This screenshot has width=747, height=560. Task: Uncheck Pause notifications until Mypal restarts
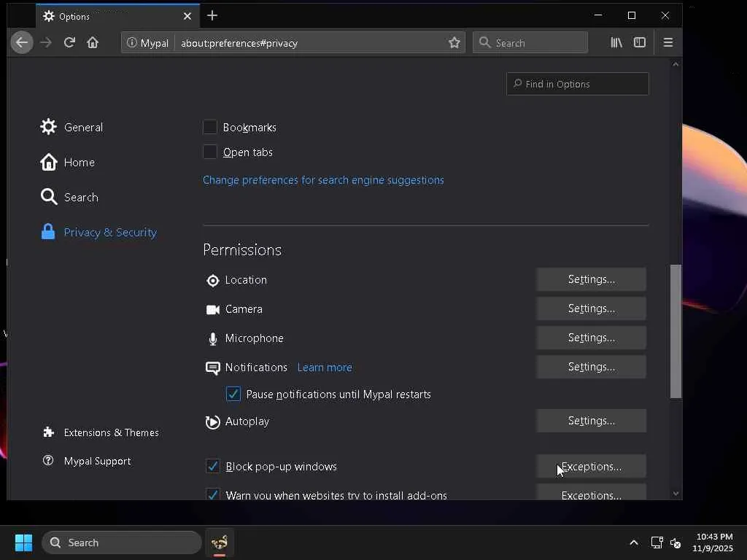pyautogui.click(x=233, y=394)
